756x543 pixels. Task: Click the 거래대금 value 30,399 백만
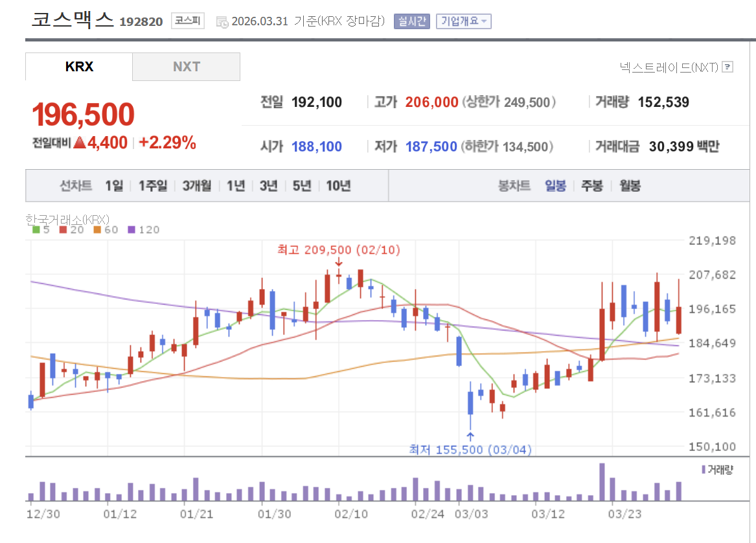[x=684, y=146]
